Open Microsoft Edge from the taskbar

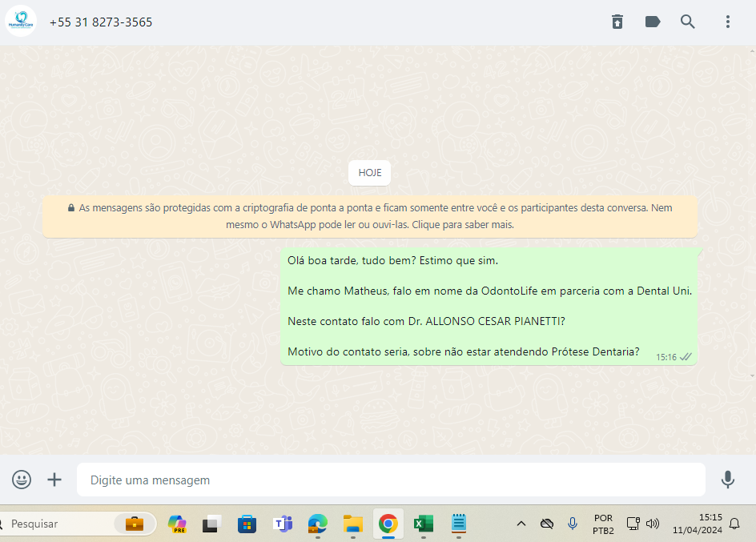click(318, 524)
